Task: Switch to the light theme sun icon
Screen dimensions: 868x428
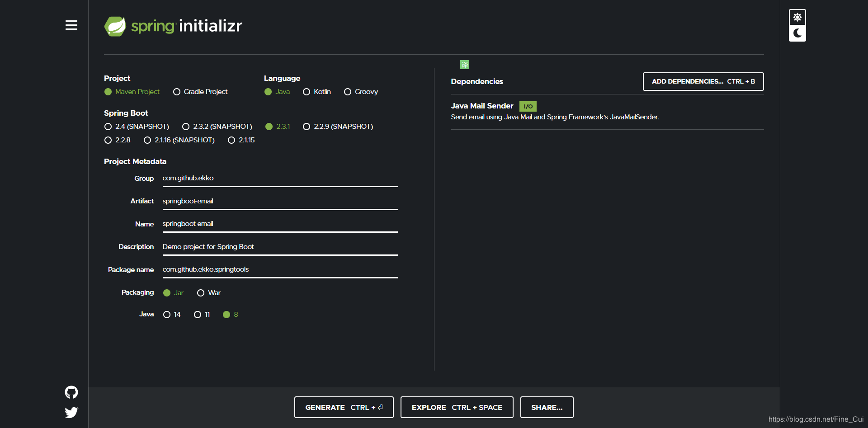Action: coord(797,17)
